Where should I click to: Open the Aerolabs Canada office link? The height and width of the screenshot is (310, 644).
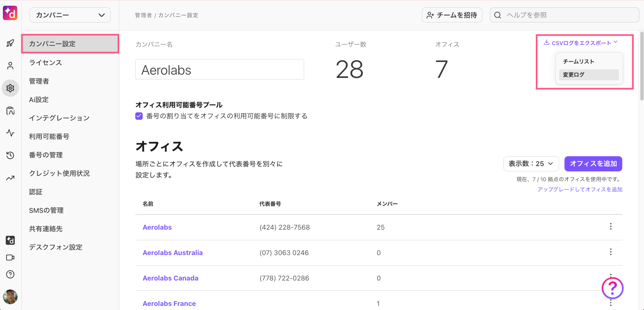click(171, 278)
